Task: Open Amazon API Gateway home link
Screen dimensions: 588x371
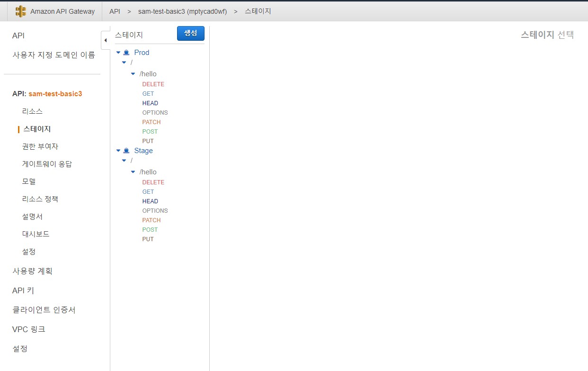Action: point(62,11)
